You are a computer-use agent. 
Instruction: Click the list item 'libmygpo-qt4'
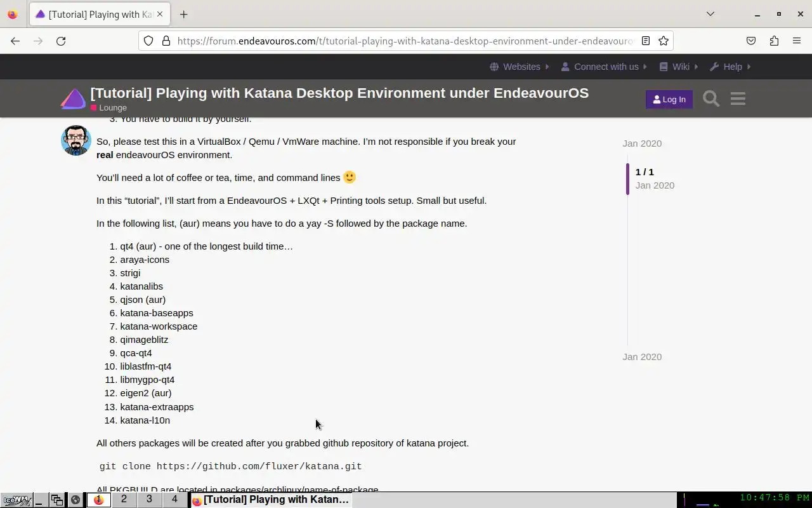tap(147, 380)
